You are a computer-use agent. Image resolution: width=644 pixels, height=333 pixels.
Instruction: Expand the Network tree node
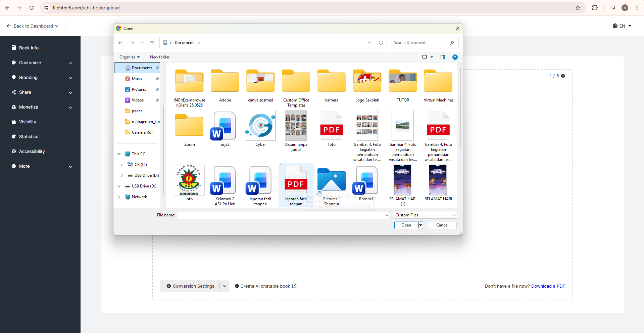tap(119, 197)
